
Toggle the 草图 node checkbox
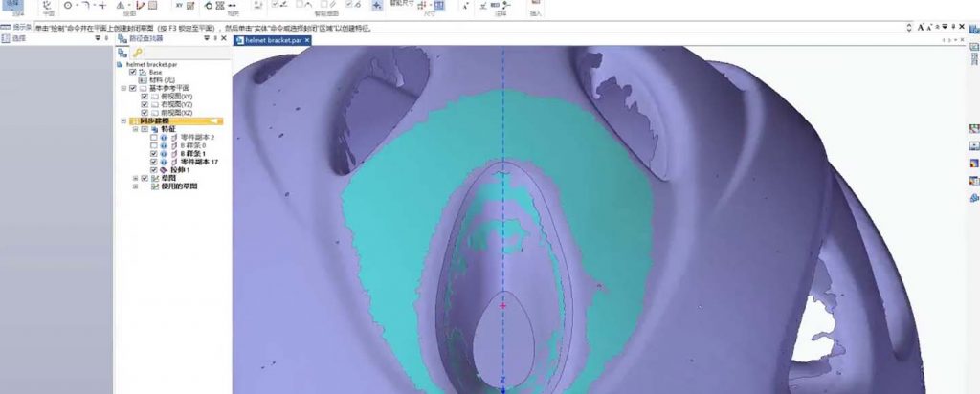pos(145,178)
